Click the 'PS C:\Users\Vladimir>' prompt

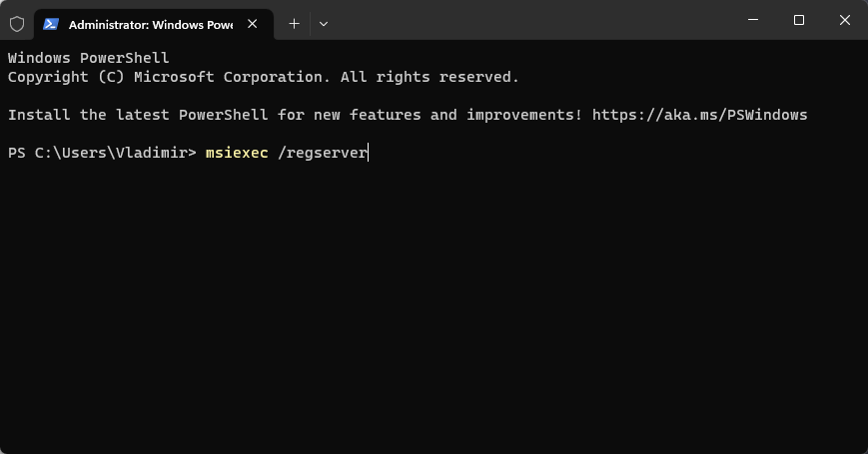[102, 153]
